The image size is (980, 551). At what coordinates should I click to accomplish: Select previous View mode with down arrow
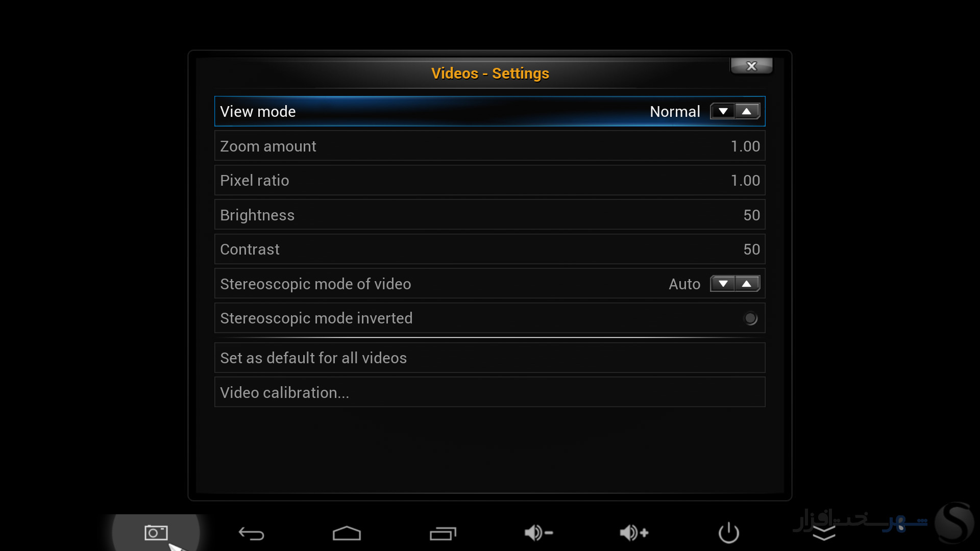tap(723, 111)
